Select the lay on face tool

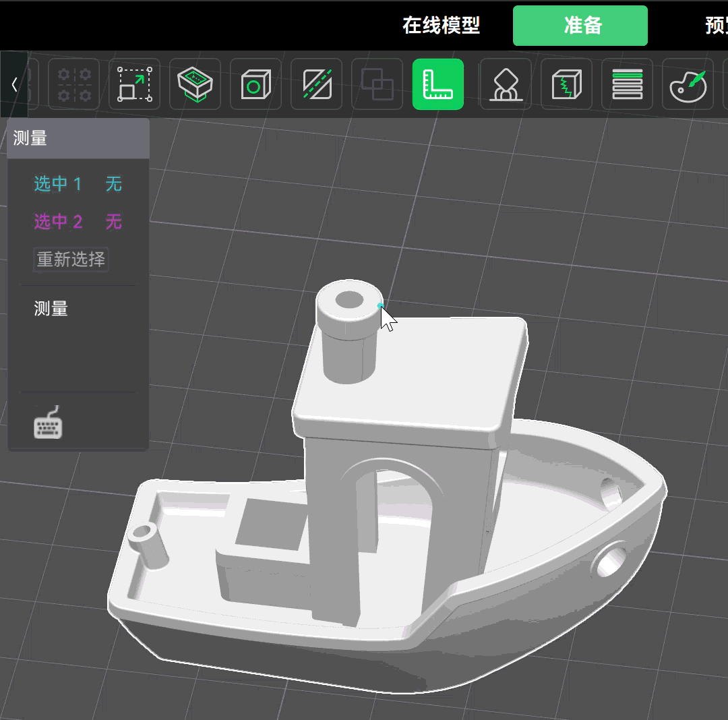coord(195,84)
